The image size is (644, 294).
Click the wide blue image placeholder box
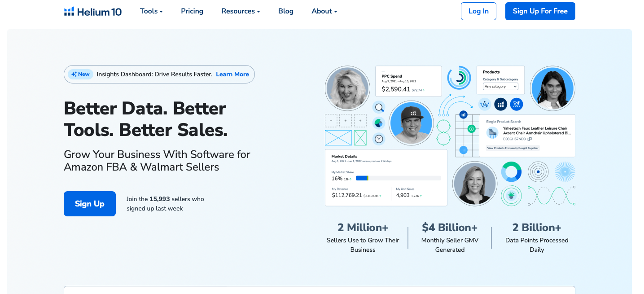tap(338, 138)
